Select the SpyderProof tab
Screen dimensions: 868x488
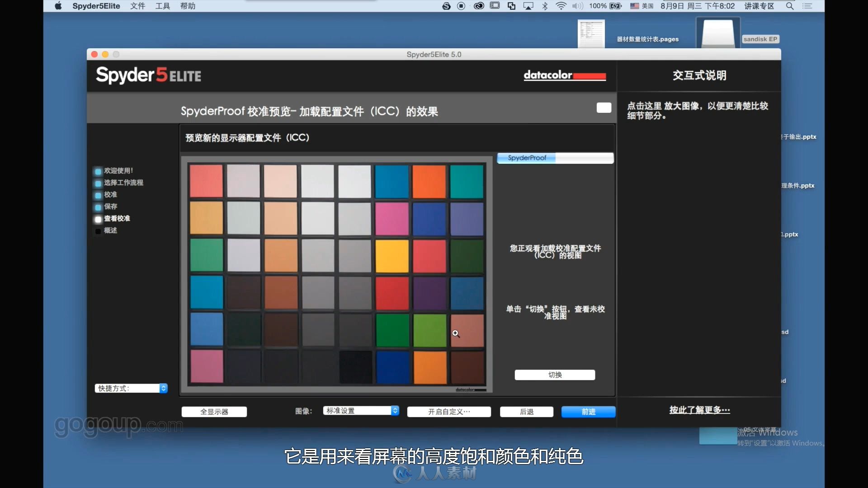coord(527,158)
